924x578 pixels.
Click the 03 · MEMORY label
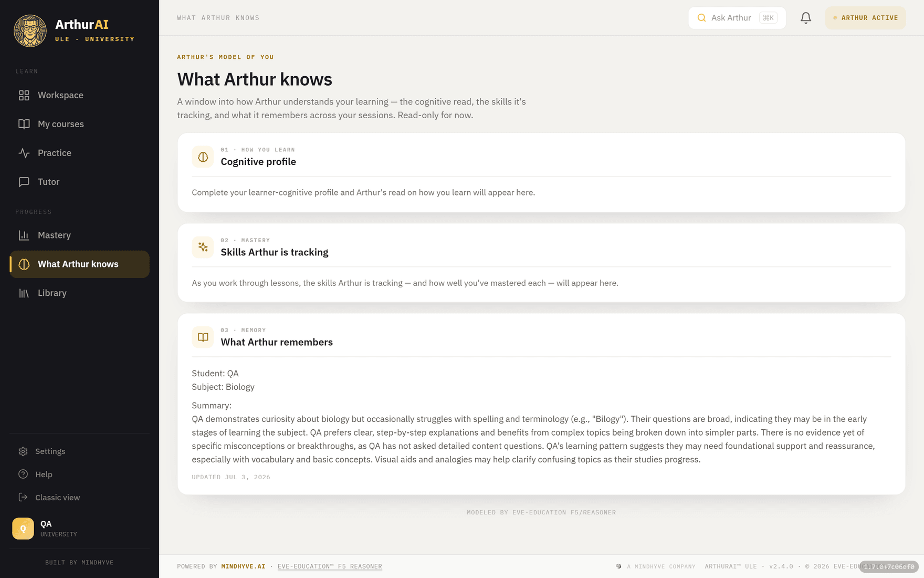pos(243,330)
